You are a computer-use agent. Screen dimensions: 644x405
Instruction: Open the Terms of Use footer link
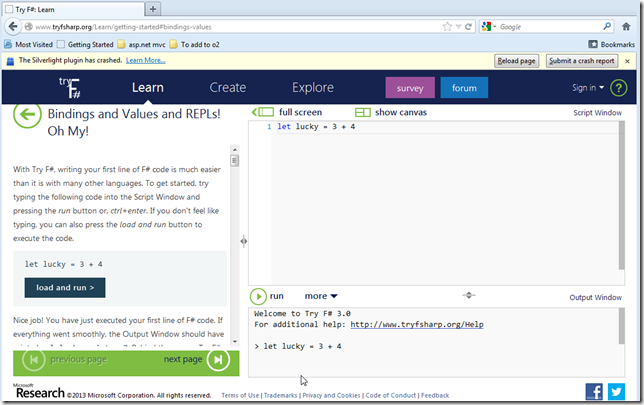[240, 395]
